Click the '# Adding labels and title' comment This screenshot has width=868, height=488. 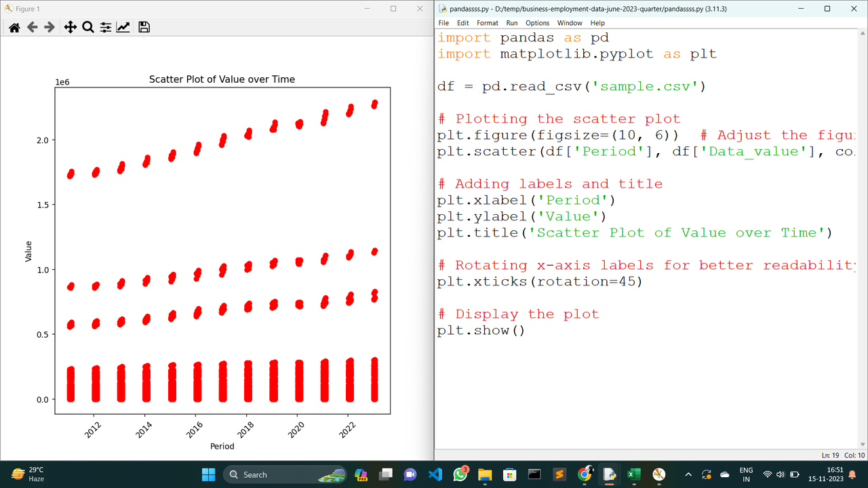coord(550,184)
